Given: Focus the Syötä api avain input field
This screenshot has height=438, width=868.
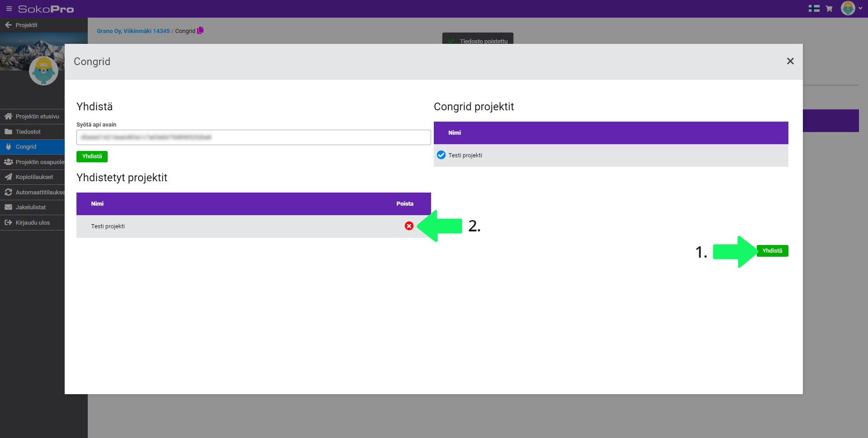Looking at the screenshot, I should (x=253, y=137).
